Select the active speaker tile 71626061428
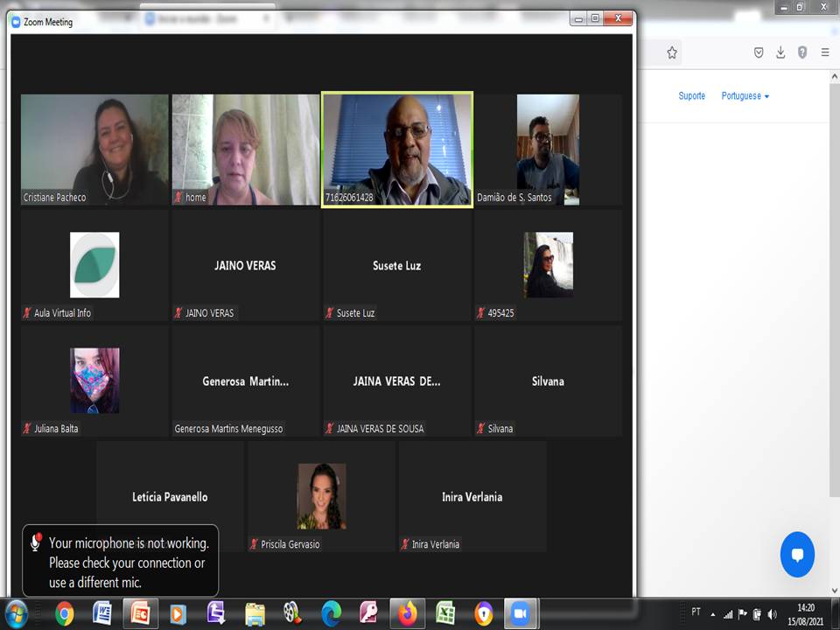This screenshot has width=840, height=630. (x=397, y=150)
